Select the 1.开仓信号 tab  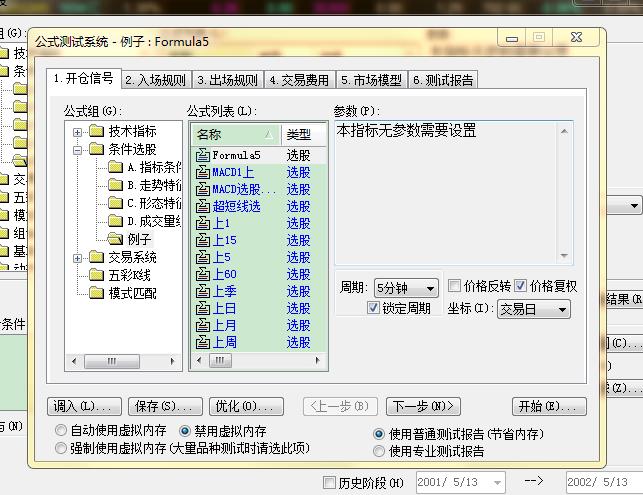(x=84, y=78)
